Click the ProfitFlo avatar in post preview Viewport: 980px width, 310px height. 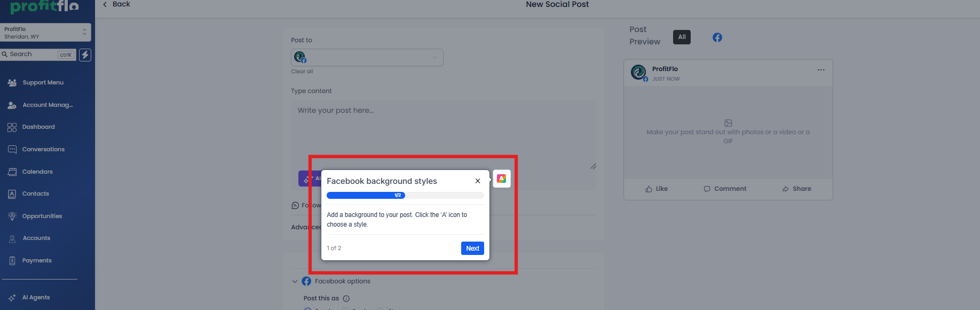[638, 72]
